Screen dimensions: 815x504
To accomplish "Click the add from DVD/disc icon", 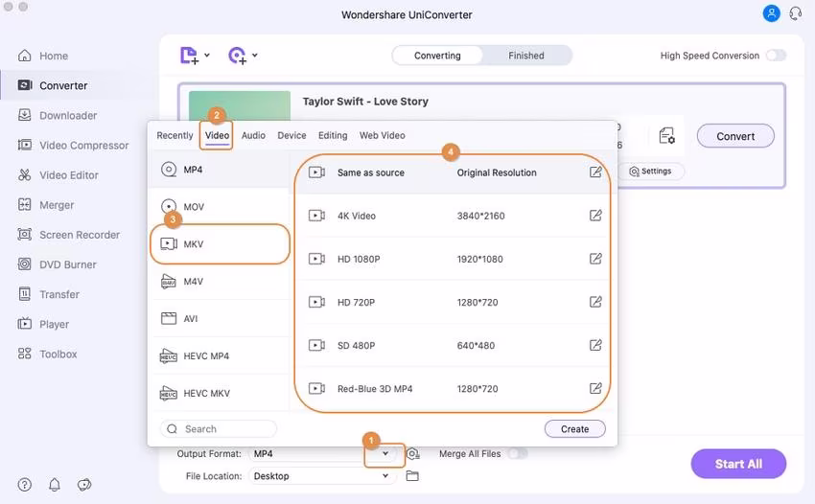I will pos(237,55).
